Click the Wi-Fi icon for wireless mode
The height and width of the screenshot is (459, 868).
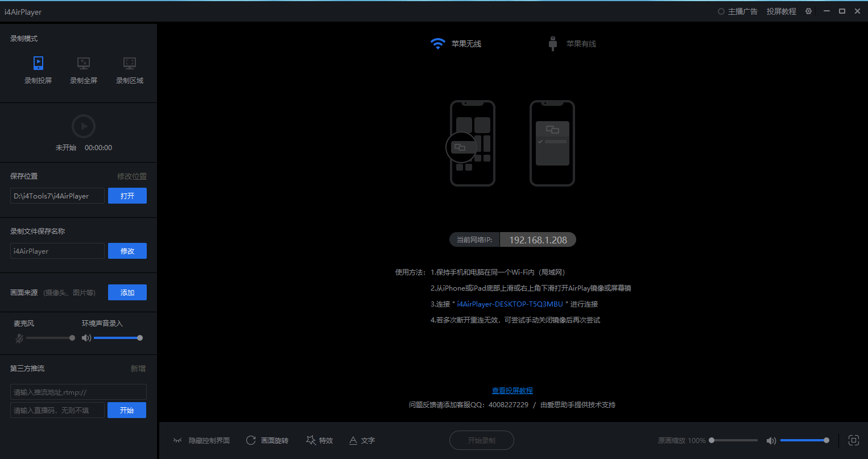(x=437, y=44)
